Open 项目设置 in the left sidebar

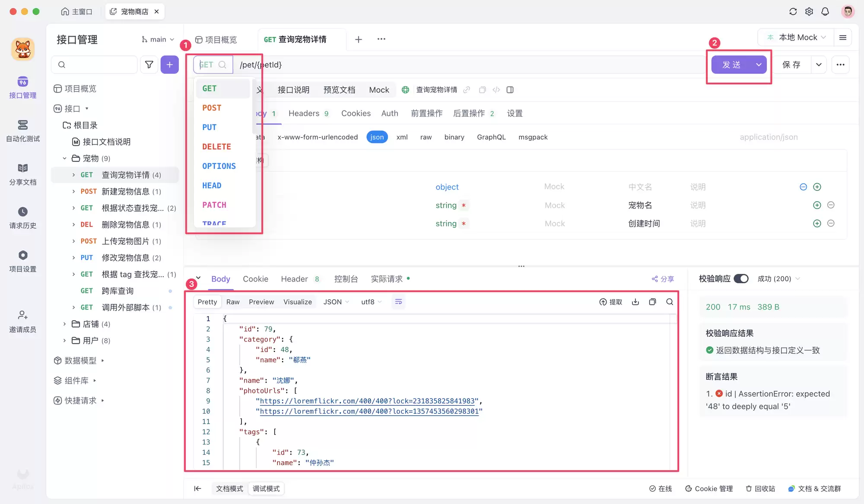[x=23, y=261]
